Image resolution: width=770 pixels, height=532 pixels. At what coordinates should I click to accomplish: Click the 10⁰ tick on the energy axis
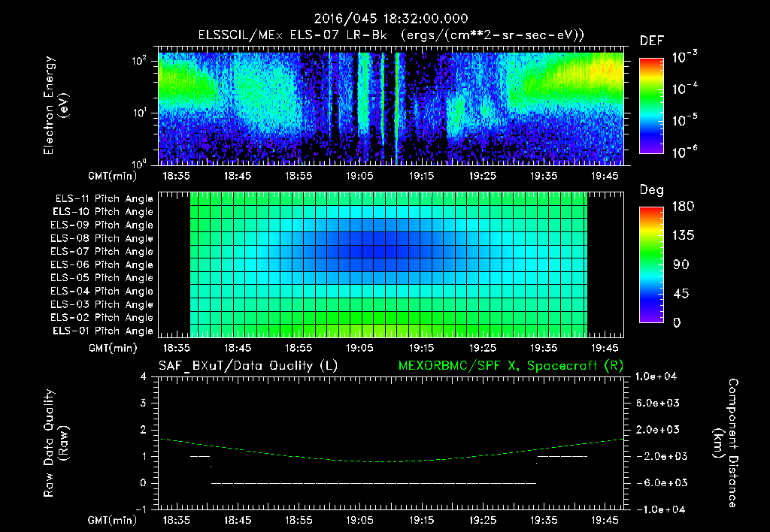click(140, 163)
